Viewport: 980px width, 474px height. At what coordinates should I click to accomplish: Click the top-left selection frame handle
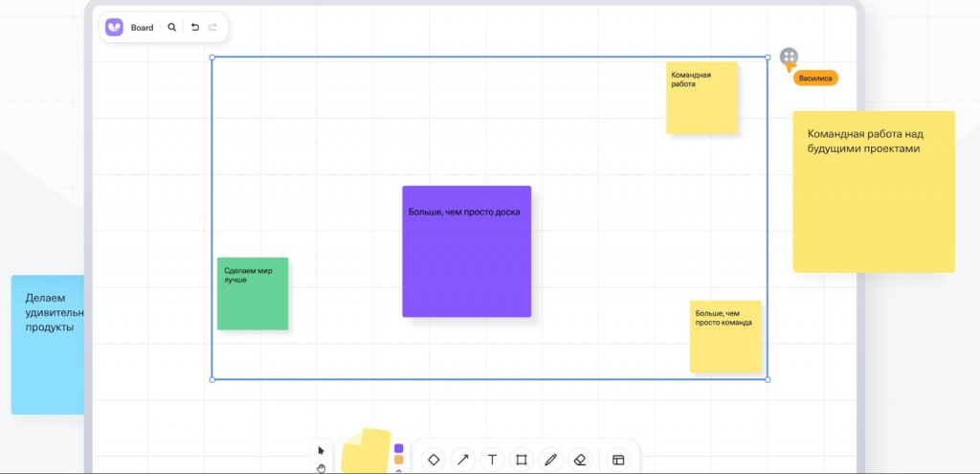pos(212,57)
